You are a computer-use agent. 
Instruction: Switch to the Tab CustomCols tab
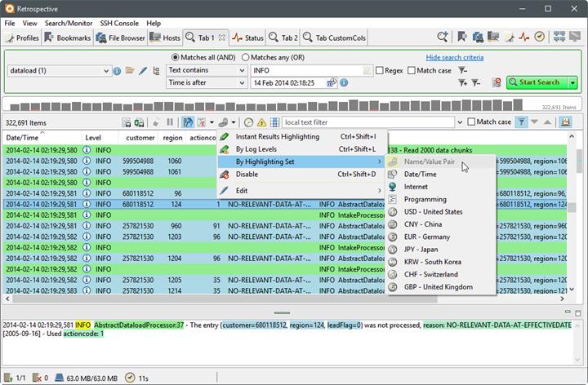click(334, 38)
